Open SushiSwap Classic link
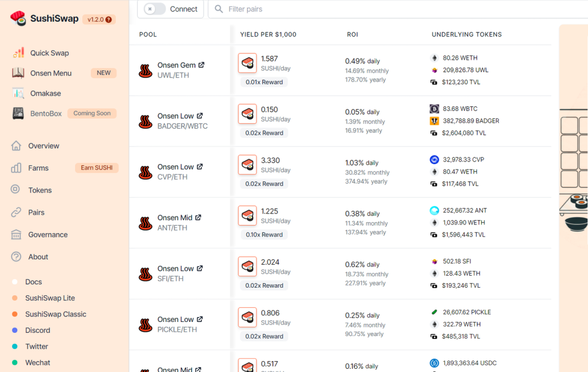Image resolution: width=588 pixels, height=372 pixels. click(56, 314)
